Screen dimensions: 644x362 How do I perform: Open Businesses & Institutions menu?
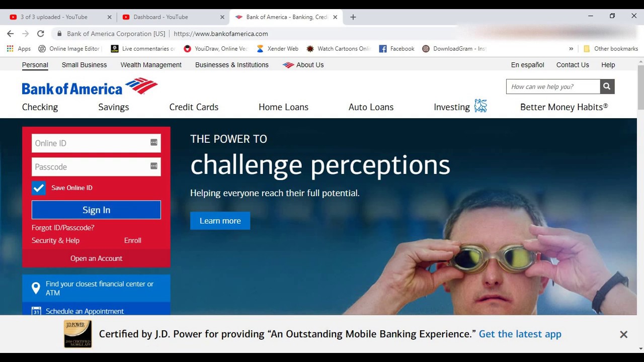[x=232, y=65]
